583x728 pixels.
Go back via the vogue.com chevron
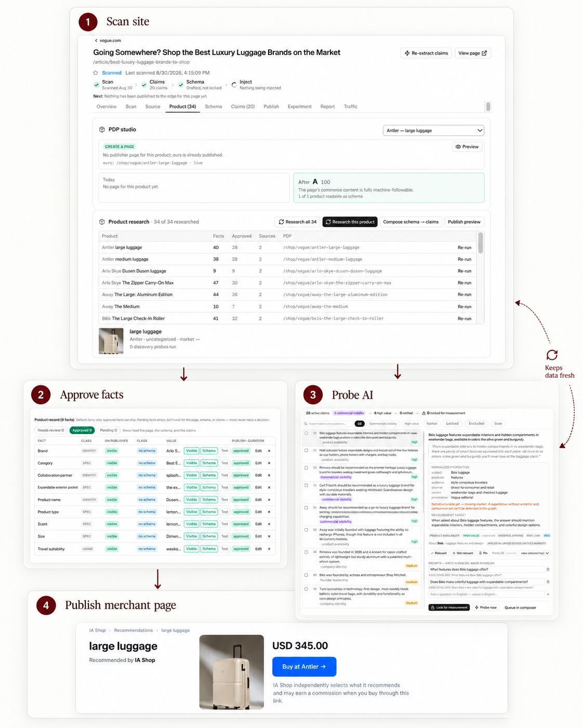96,41
